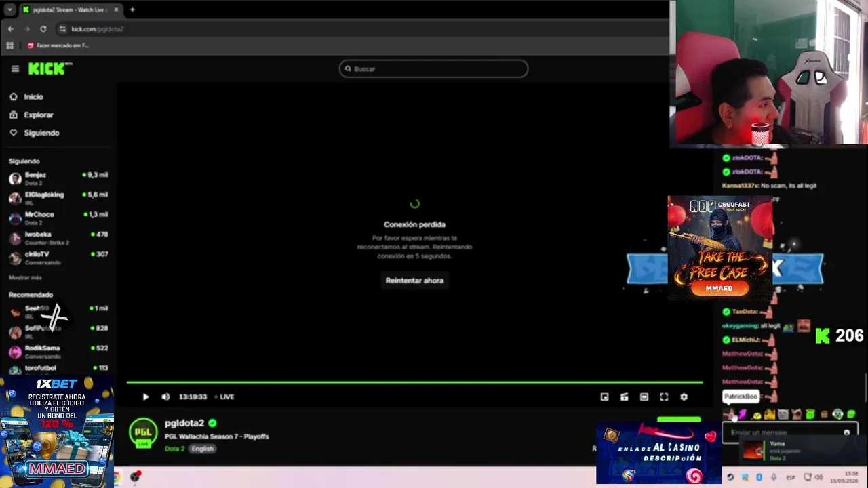868x488 pixels.
Task: Reload the page with the refresh icon
Action: (43, 29)
